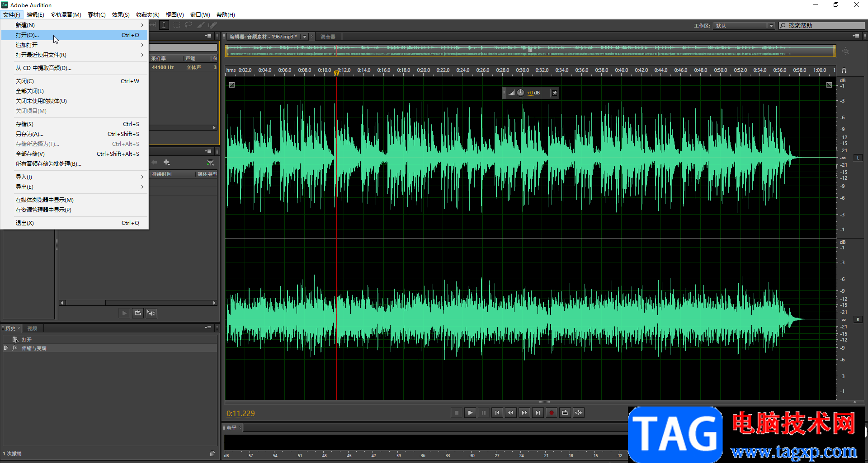Go back in media browser

tap(155, 163)
